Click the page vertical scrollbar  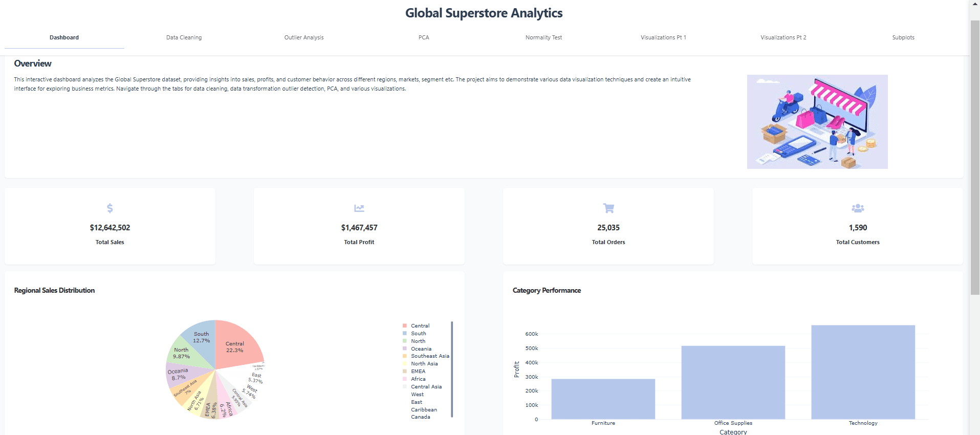[x=975, y=158]
